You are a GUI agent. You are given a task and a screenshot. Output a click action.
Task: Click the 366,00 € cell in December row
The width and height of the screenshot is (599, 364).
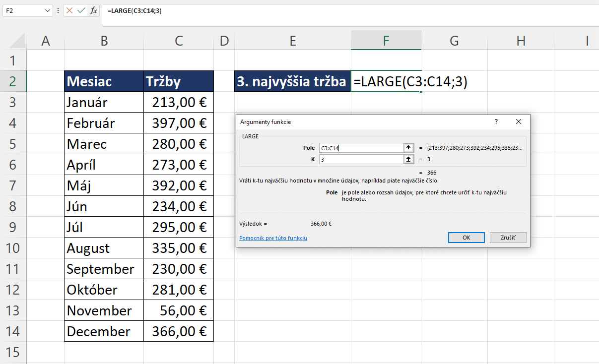[179, 331]
